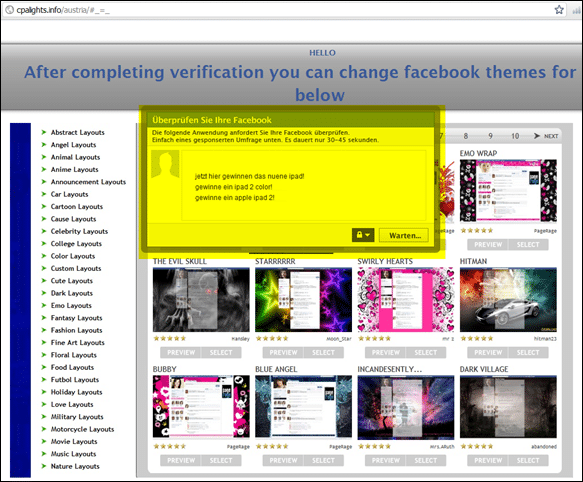Open Color Layouts category

click(x=73, y=256)
